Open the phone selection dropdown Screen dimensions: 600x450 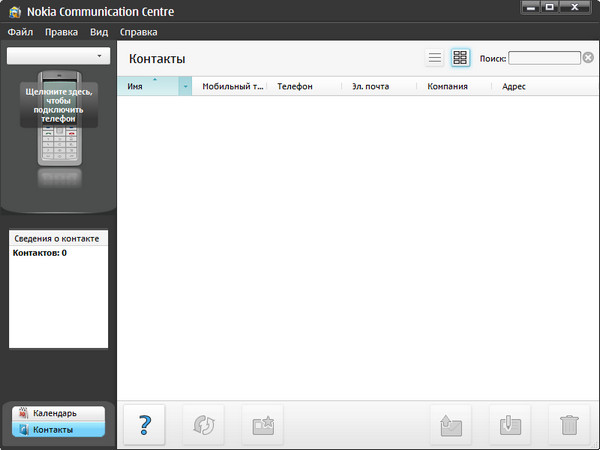pos(58,57)
